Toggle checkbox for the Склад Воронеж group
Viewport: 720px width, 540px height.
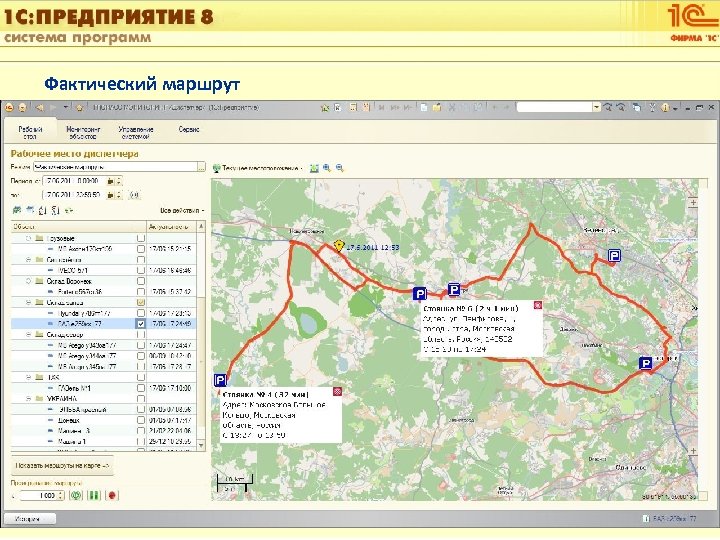tap(141, 281)
